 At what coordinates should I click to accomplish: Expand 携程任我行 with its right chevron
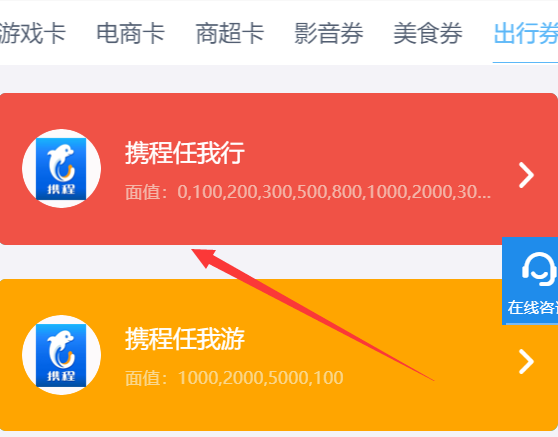pos(526,175)
